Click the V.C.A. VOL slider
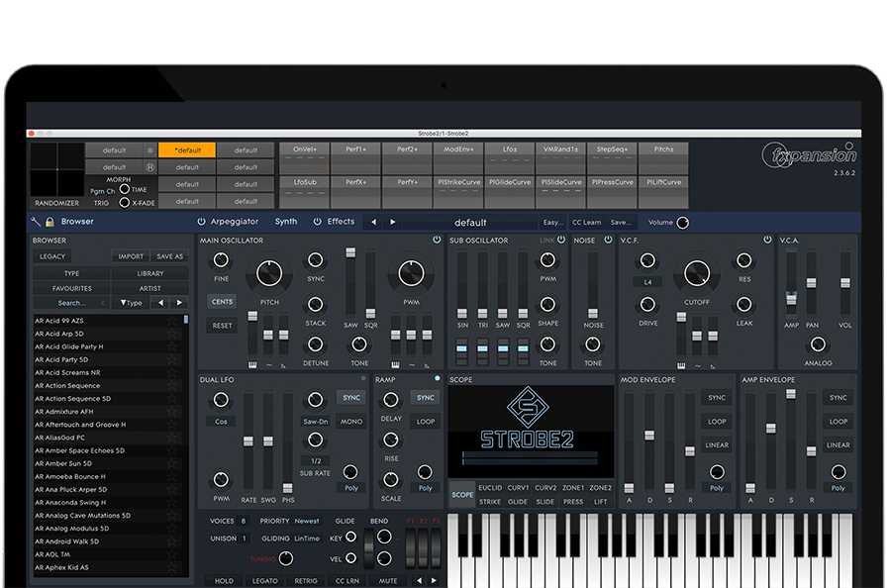This screenshot has height=588, width=891. [845, 283]
